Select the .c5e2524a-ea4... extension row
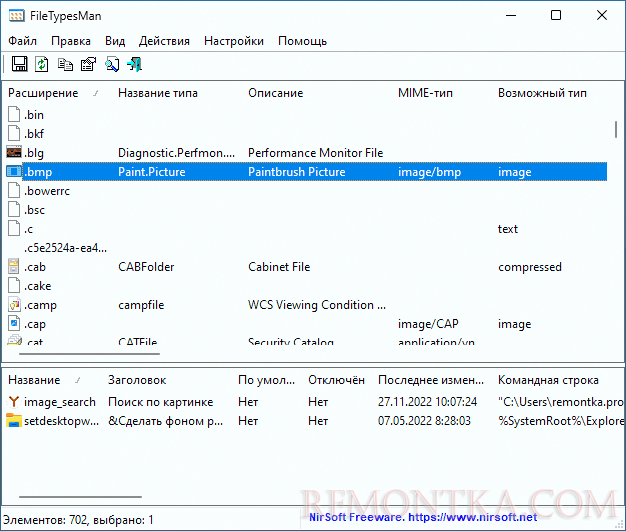Viewport: 626px width, 531px height. click(x=307, y=248)
